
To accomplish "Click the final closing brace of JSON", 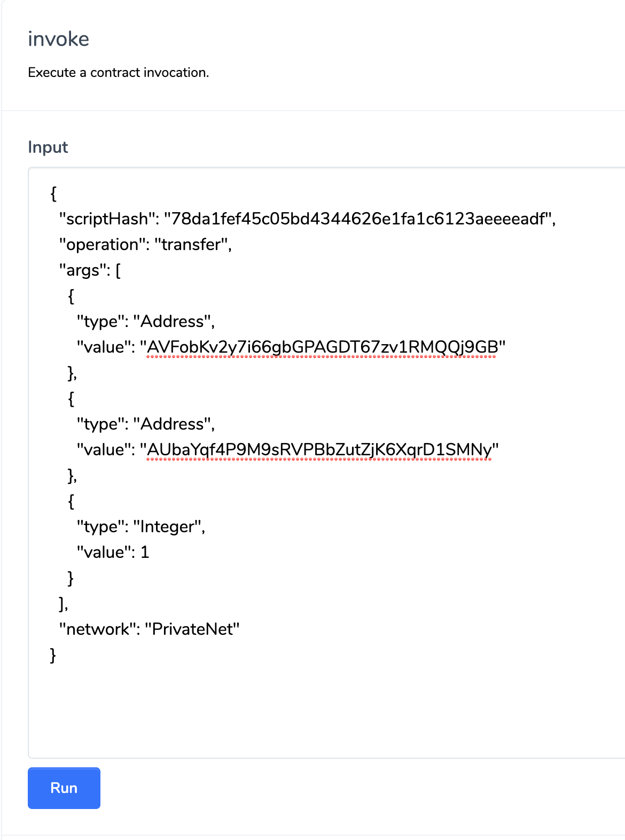I will coord(53,655).
